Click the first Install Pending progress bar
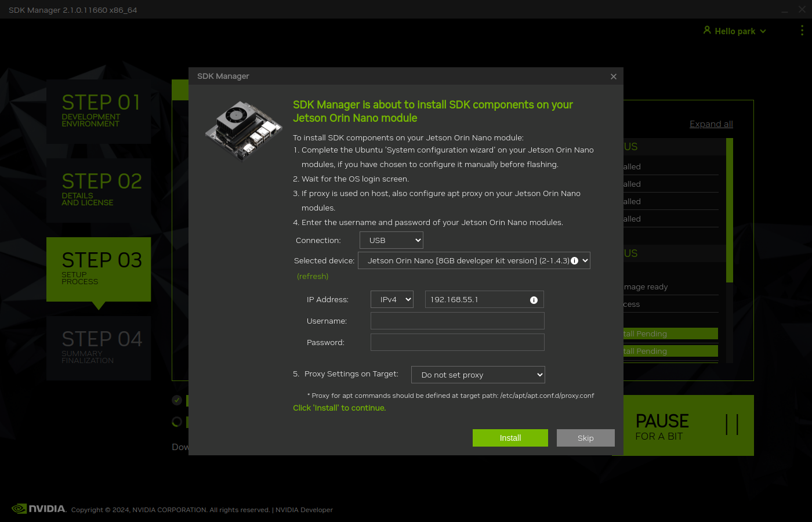This screenshot has width=812, height=522. 670,333
